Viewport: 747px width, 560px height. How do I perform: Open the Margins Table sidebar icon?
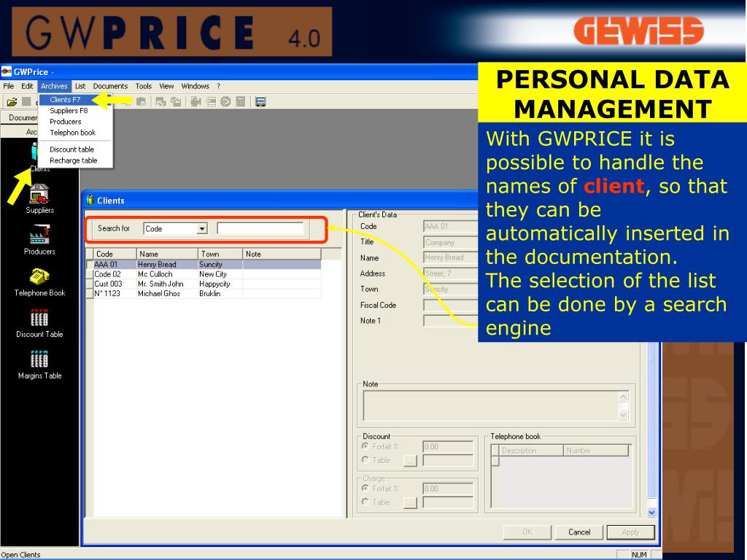pos(39,365)
